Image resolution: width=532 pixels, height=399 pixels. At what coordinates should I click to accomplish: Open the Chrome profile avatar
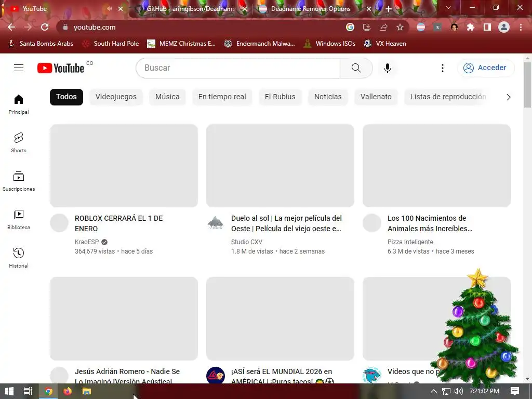504,27
